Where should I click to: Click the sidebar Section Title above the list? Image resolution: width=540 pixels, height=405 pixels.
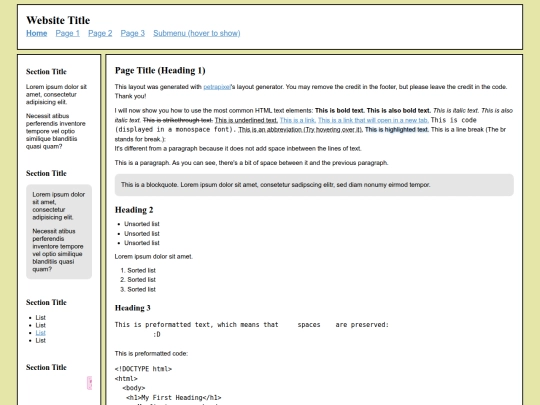click(x=46, y=302)
